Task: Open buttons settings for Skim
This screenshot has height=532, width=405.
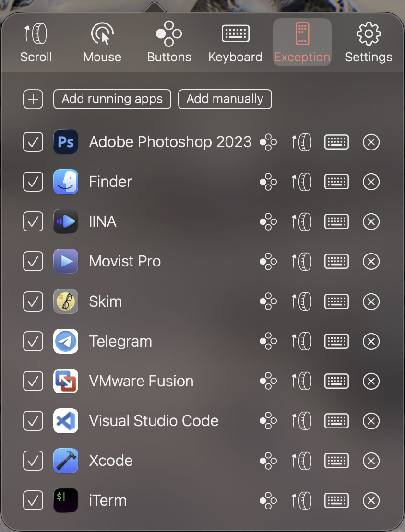Action: (x=268, y=301)
